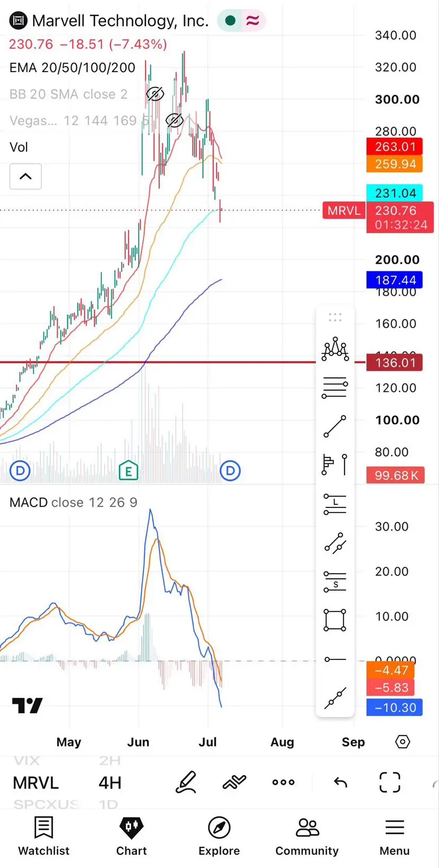This screenshot has height=868, width=439.
Task: Open chart axis settings hexagon icon
Action: pos(402,741)
